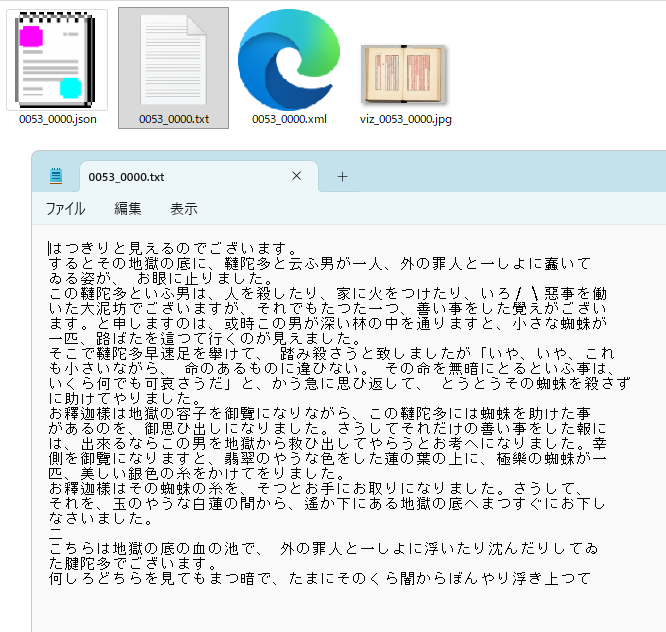666x632 pixels.
Task: Click the line に助けてやりました。
Action: pos(124,398)
